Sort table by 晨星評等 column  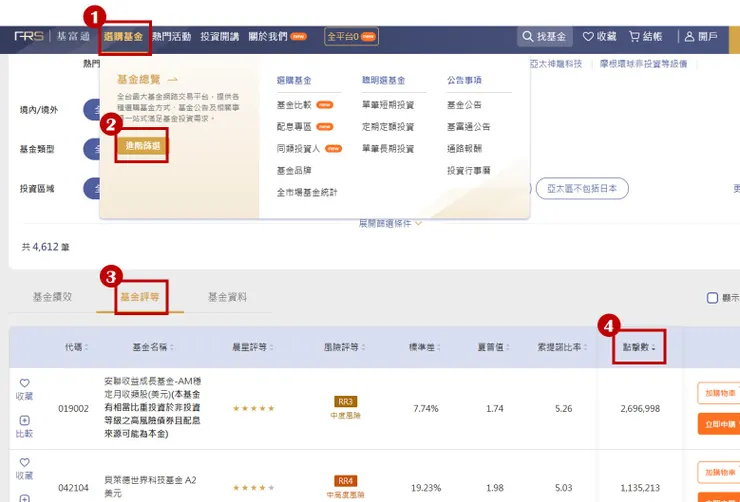[252, 347]
